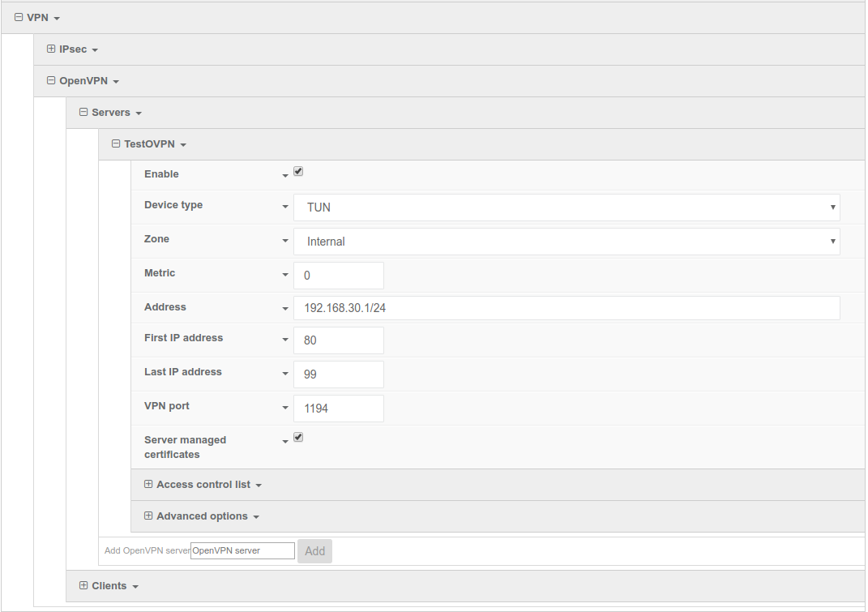
Task: Collapse the OpenVPN section minus icon
Action: pos(51,80)
